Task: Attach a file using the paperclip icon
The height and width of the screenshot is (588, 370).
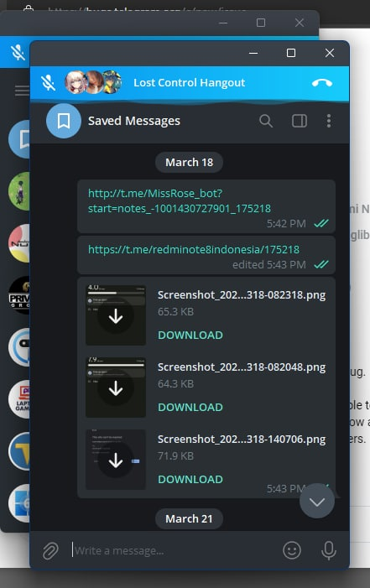Action: [50, 550]
